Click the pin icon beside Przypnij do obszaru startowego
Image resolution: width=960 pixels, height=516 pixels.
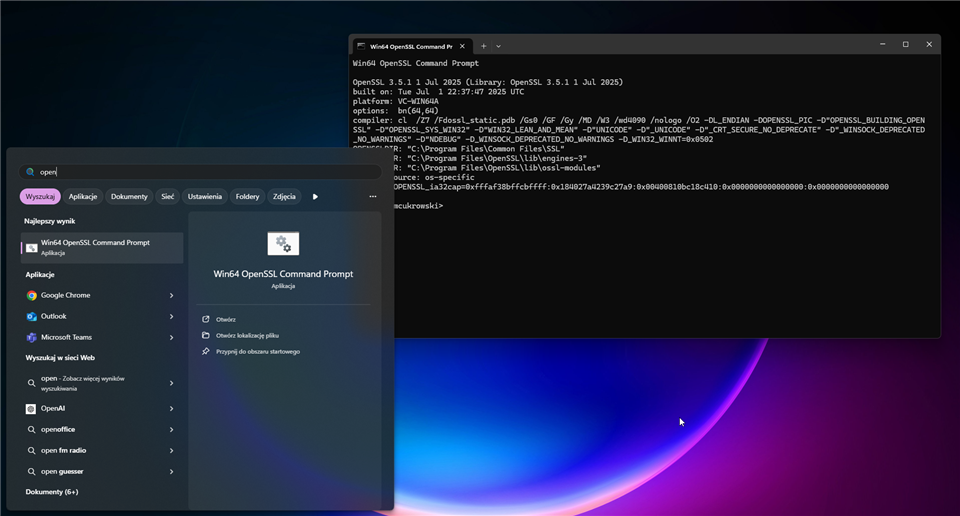[206, 351]
